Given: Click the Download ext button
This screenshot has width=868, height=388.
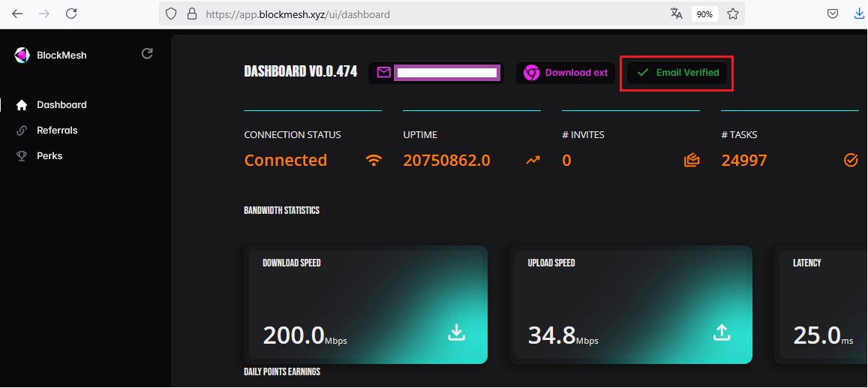Looking at the screenshot, I should click(565, 73).
